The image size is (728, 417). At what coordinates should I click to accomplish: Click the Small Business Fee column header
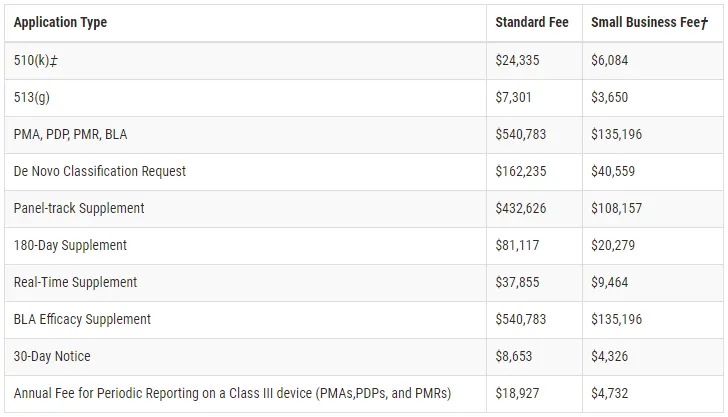(649, 22)
